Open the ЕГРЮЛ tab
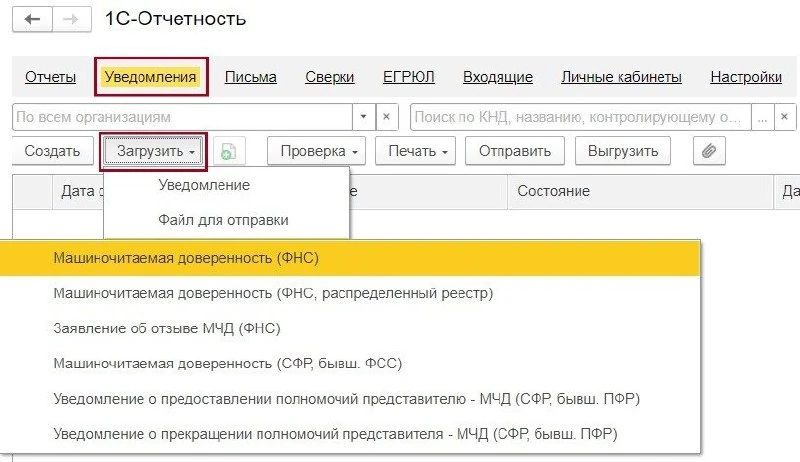The height and width of the screenshot is (462, 800). click(409, 77)
